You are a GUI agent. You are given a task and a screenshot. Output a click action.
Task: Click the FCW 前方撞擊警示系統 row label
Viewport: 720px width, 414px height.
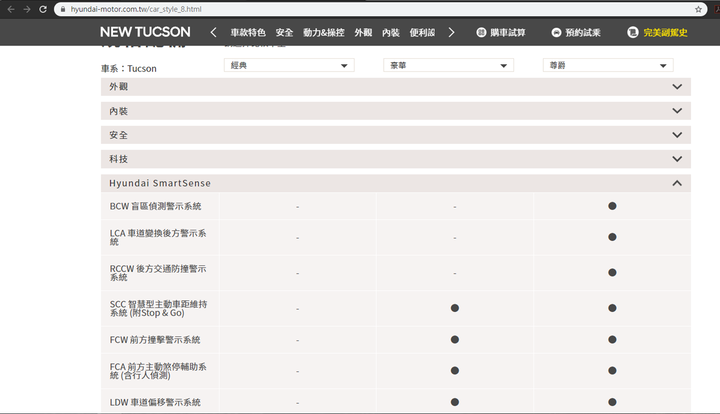click(x=155, y=340)
